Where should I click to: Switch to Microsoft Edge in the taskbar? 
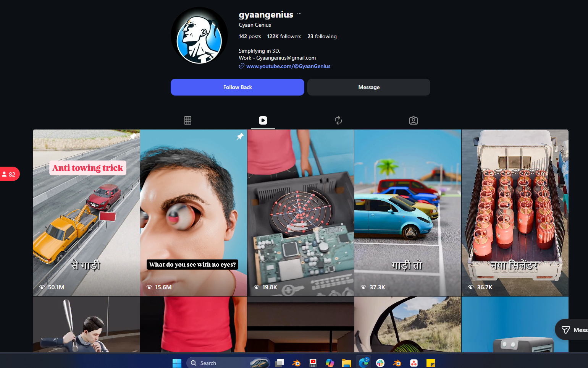(x=363, y=363)
